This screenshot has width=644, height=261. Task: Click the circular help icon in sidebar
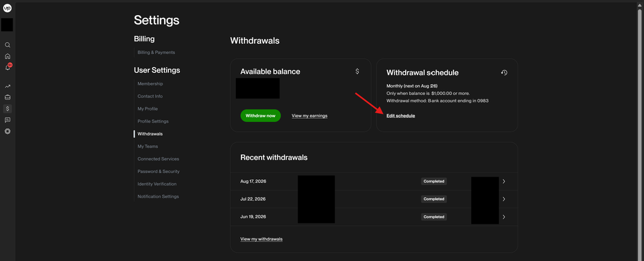tap(8, 131)
